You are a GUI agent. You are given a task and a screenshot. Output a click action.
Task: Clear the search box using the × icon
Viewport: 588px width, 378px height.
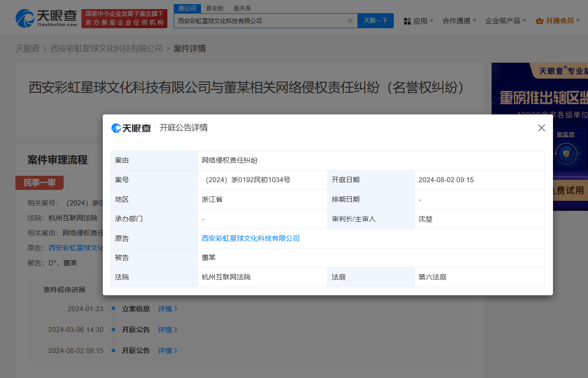(350, 20)
